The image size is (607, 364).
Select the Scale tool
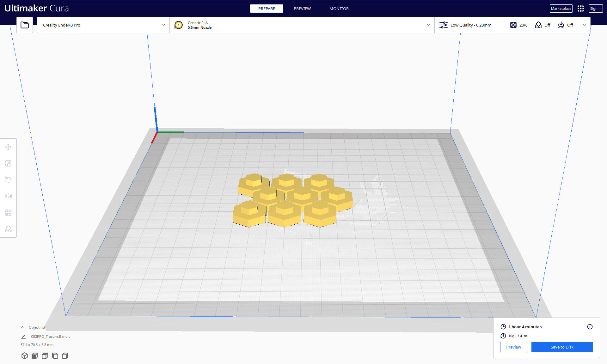pyautogui.click(x=8, y=163)
